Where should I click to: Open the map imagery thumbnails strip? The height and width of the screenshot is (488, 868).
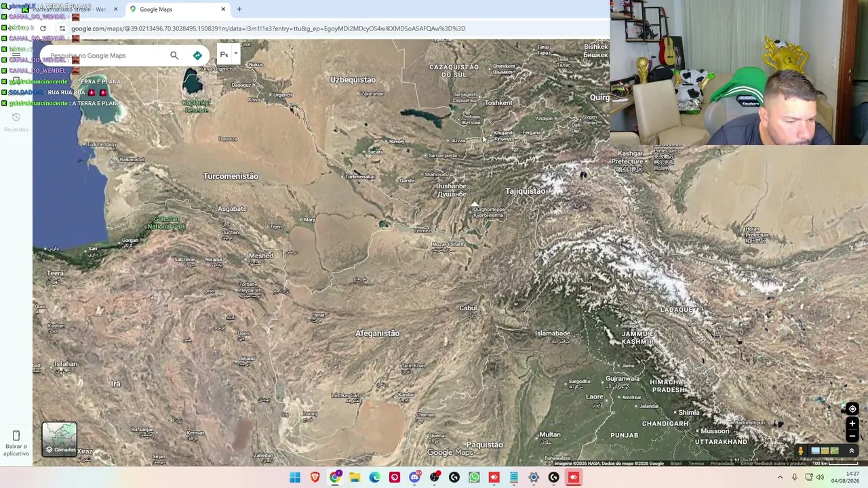pos(825,451)
